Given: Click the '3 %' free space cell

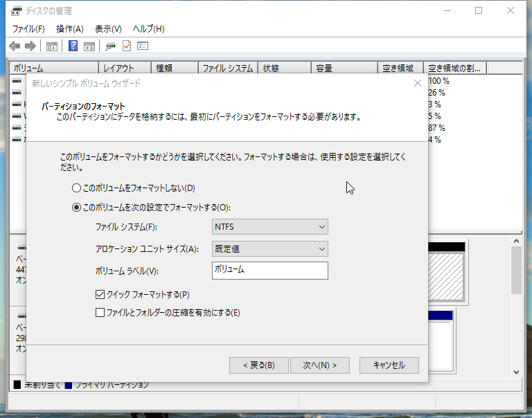Looking at the screenshot, I should tap(434, 104).
